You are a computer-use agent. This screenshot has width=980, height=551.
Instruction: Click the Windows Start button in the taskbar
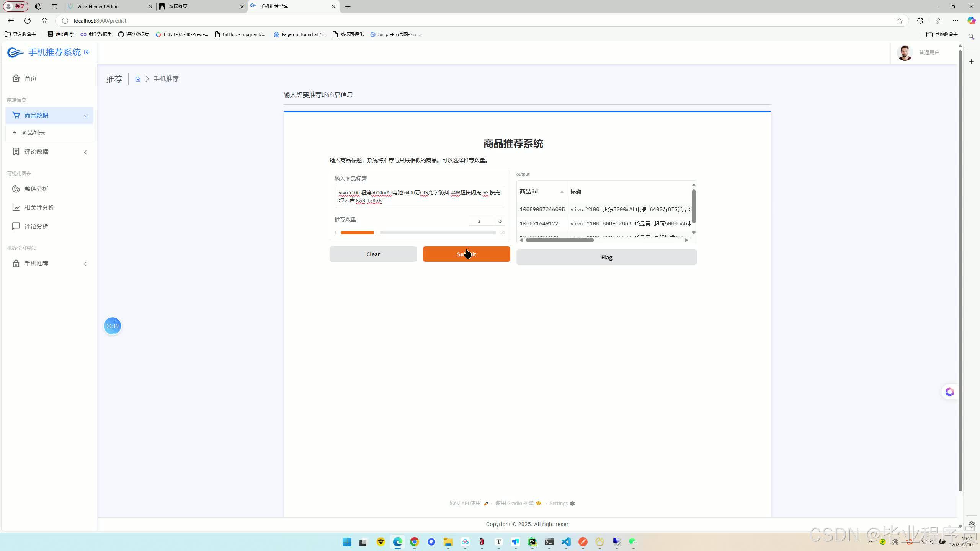[347, 542]
